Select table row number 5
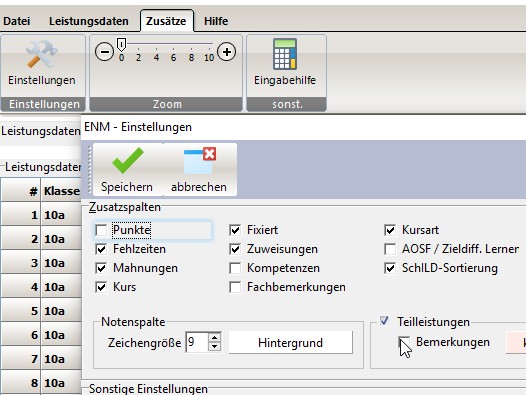 [21, 311]
